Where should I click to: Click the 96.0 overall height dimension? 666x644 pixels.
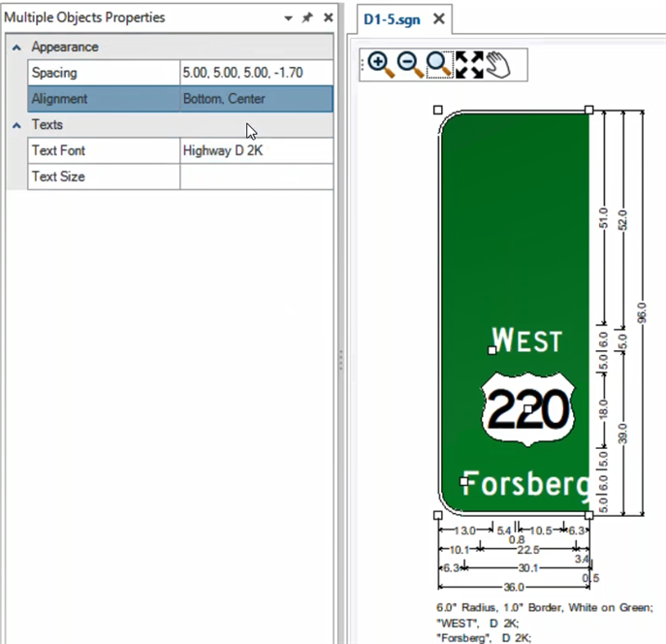(x=642, y=312)
